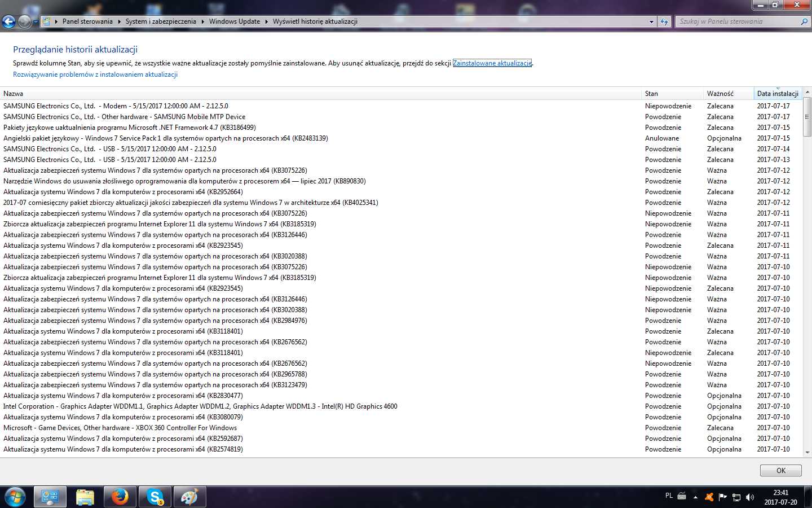The height and width of the screenshot is (508, 812).
Task: Select the XBOX 360 Controller For Windows row
Action: coord(401,428)
